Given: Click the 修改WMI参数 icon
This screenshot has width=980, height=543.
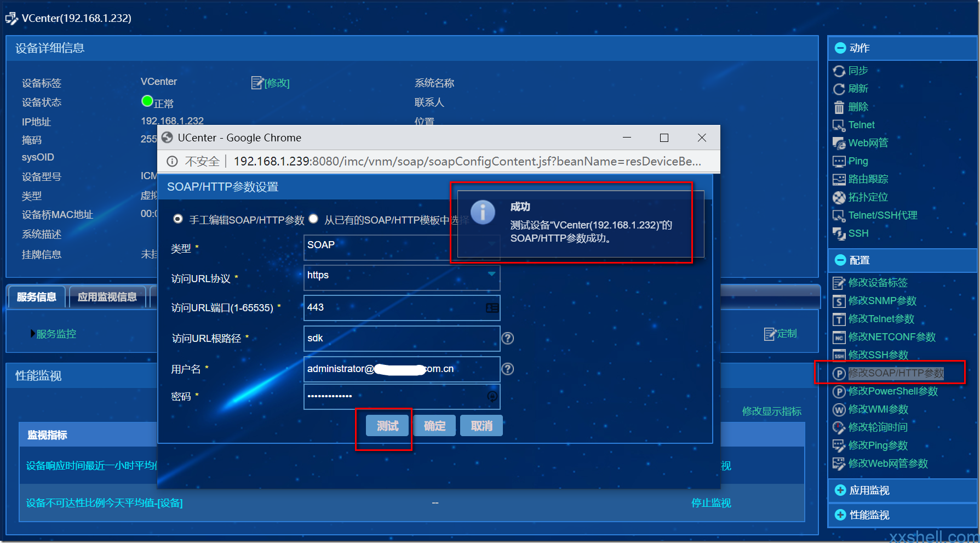Looking at the screenshot, I should pos(839,410).
